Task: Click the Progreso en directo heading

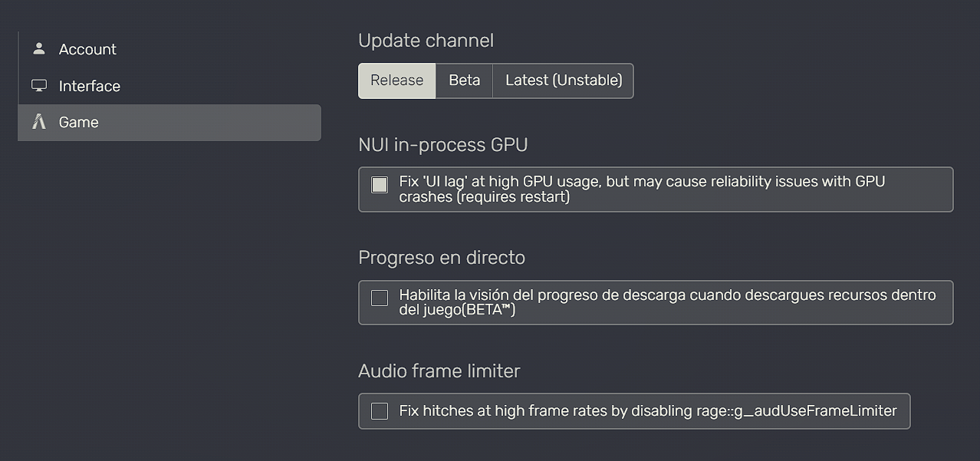Action: [442, 257]
